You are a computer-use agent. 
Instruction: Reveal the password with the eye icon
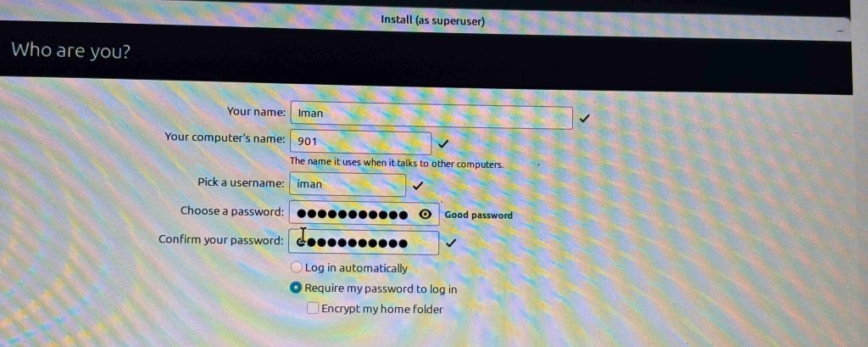[426, 215]
